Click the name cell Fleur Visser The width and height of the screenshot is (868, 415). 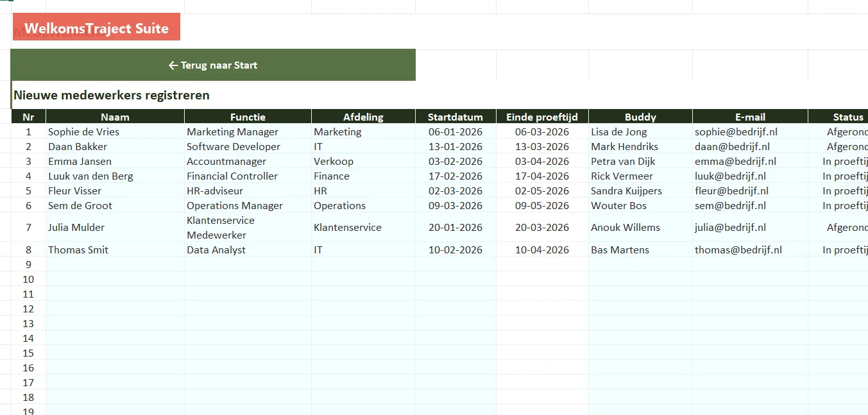point(115,191)
